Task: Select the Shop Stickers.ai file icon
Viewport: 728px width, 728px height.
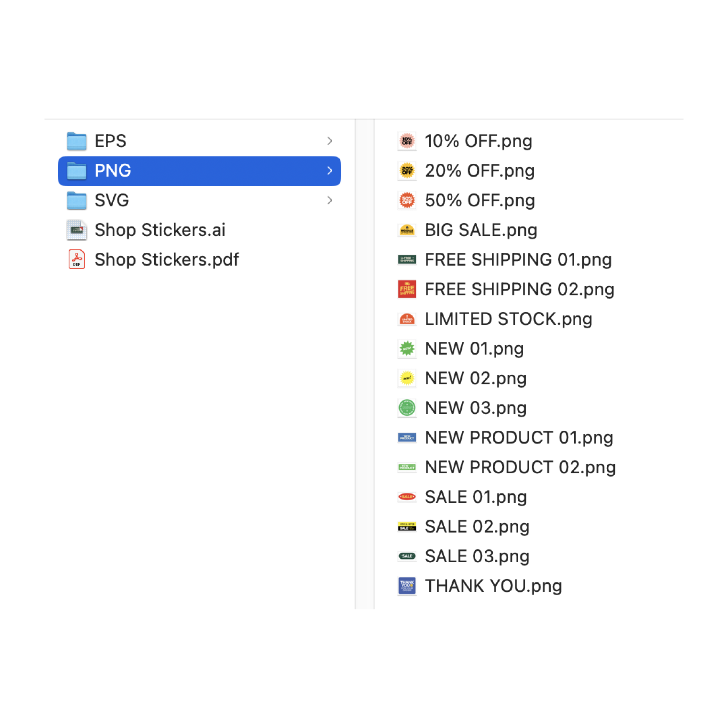Action: click(76, 230)
